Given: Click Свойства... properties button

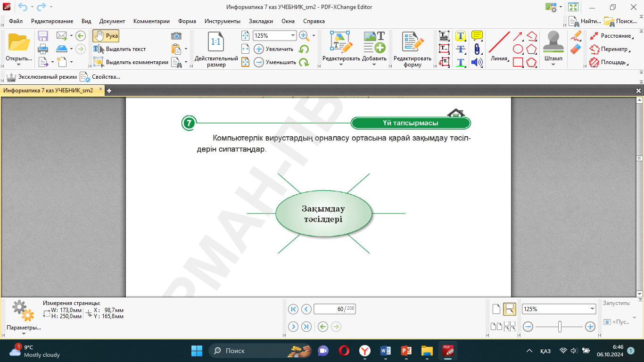Looking at the screenshot, I should point(100,76).
